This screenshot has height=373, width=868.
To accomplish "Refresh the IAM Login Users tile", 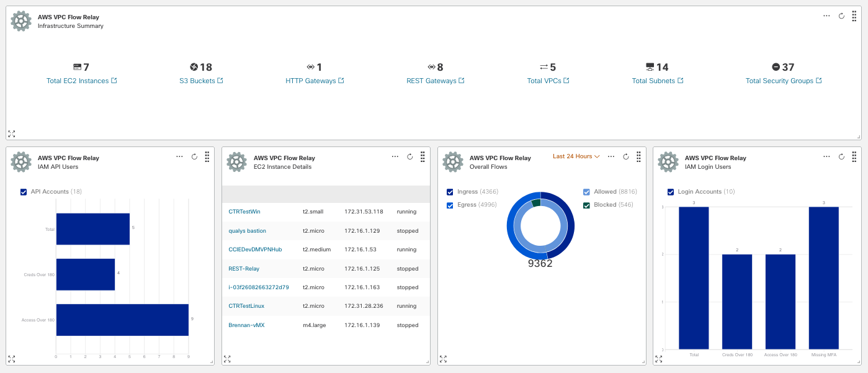I will [841, 157].
